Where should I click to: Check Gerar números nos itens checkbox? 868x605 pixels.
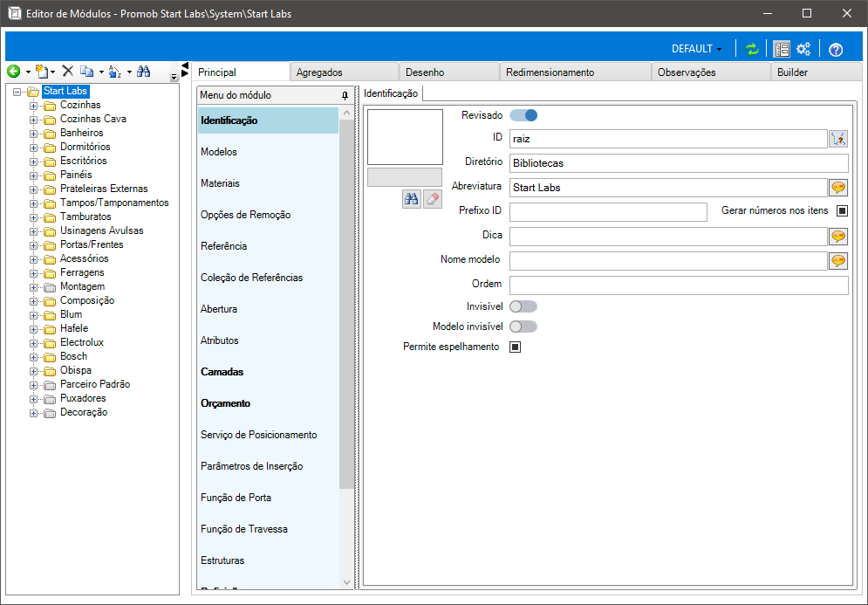pos(842,210)
